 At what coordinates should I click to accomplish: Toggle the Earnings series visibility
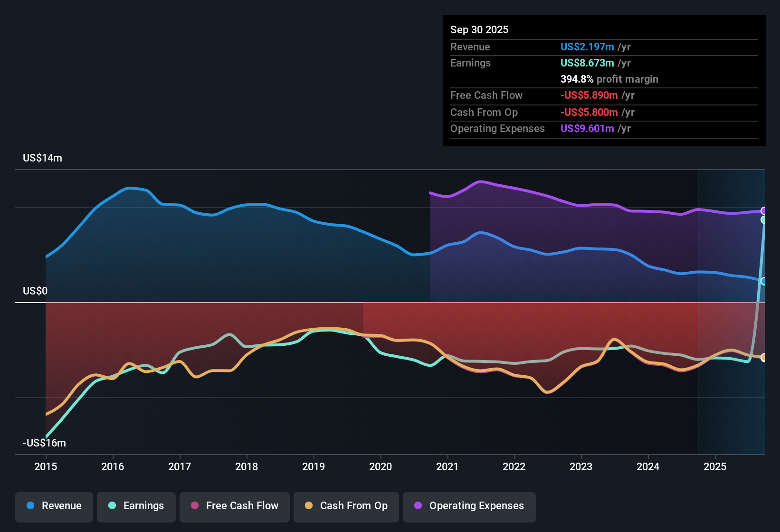tap(136, 506)
